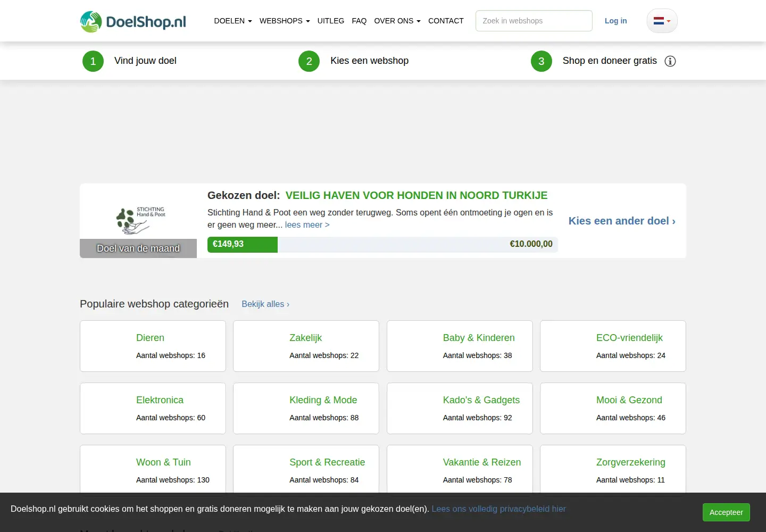Image resolution: width=766 pixels, height=532 pixels.
Task: Open the info icon beside Shop en doneer gratis
Action: click(x=670, y=61)
